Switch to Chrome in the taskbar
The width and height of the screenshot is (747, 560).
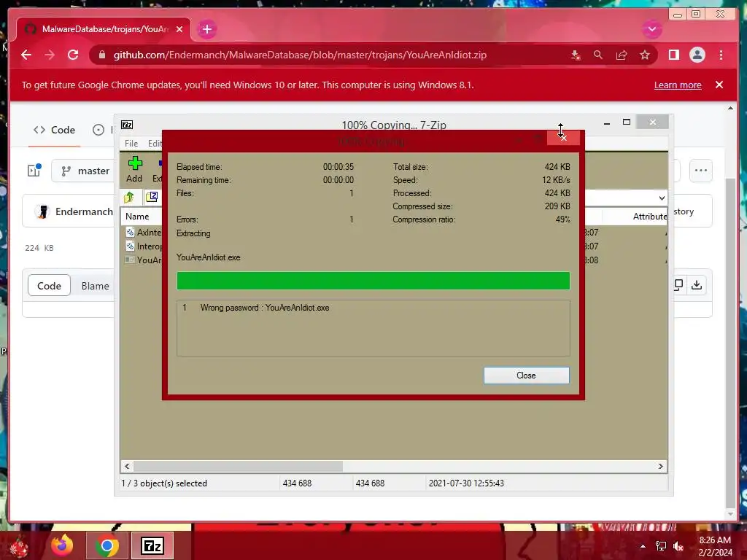click(x=107, y=545)
